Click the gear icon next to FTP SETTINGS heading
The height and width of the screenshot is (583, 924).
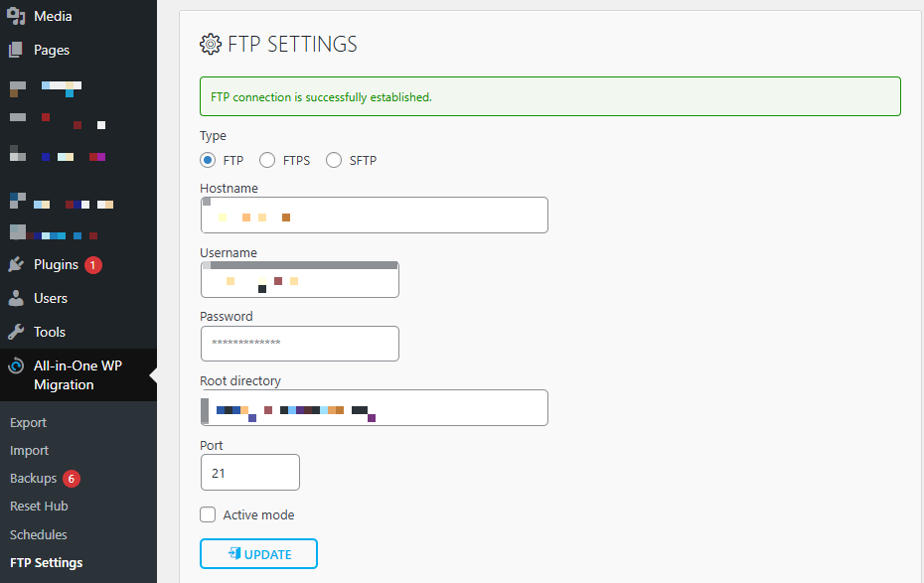[x=210, y=44]
